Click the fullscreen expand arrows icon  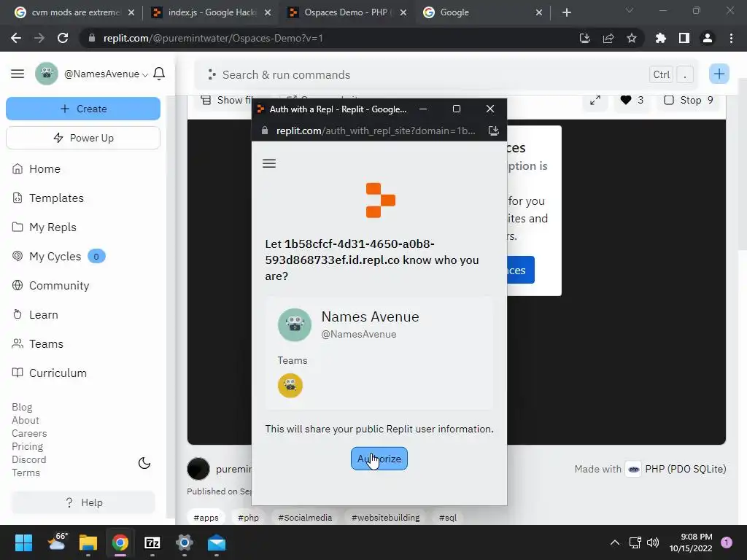[x=595, y=101]
